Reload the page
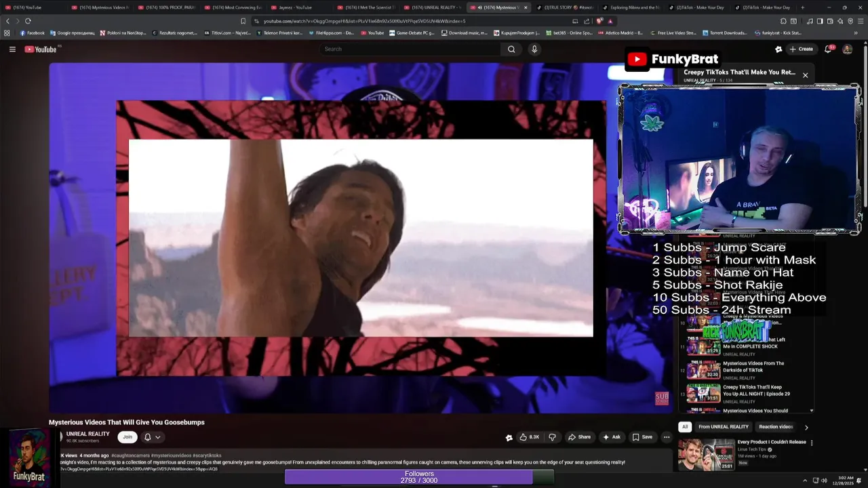 click(28, 21)
